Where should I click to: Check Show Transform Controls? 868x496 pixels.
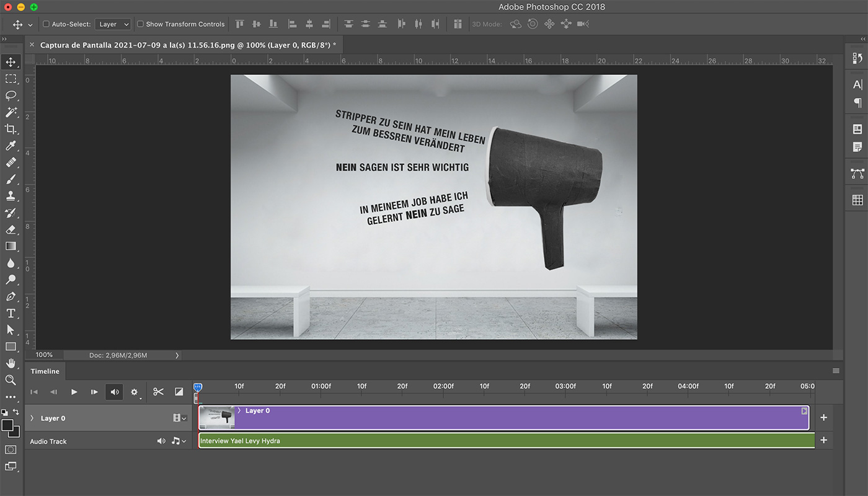(x=140, y=24)
